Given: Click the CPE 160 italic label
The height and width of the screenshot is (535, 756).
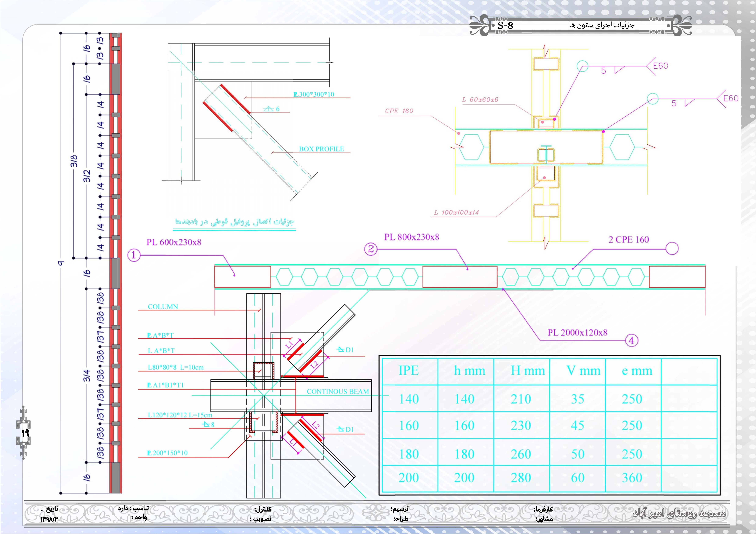Looking at the screenshot, I should [399, 111].
